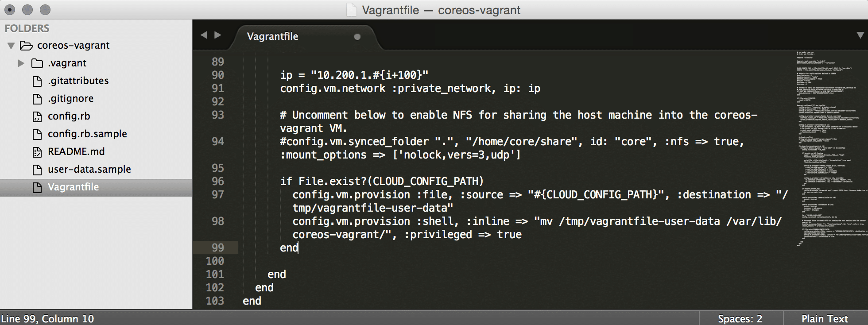
Task: Click the back tab navigation arrow
Action: [x=204, y=35]
